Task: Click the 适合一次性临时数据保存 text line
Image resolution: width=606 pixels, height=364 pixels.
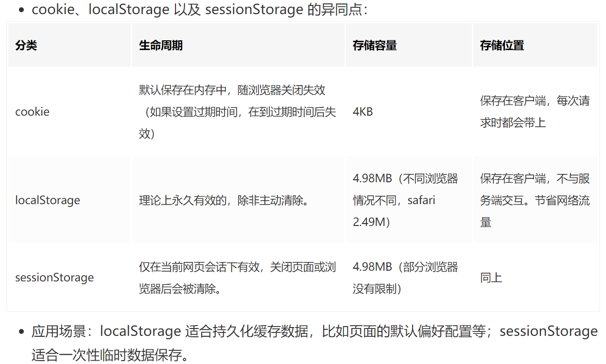Action: click(x=110, y=354)
